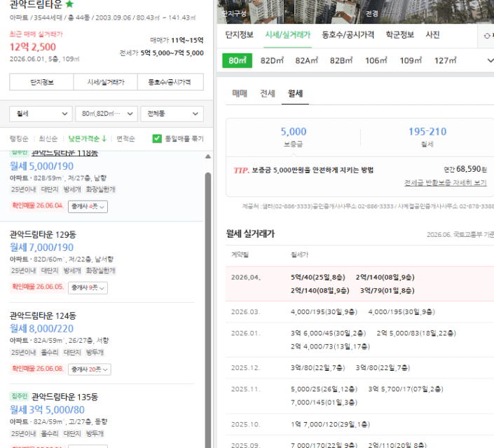Screen dimensions: 494x448
Task: Select the 시세/실거래가 tab in right panel
Action: [x=288, y=34]
